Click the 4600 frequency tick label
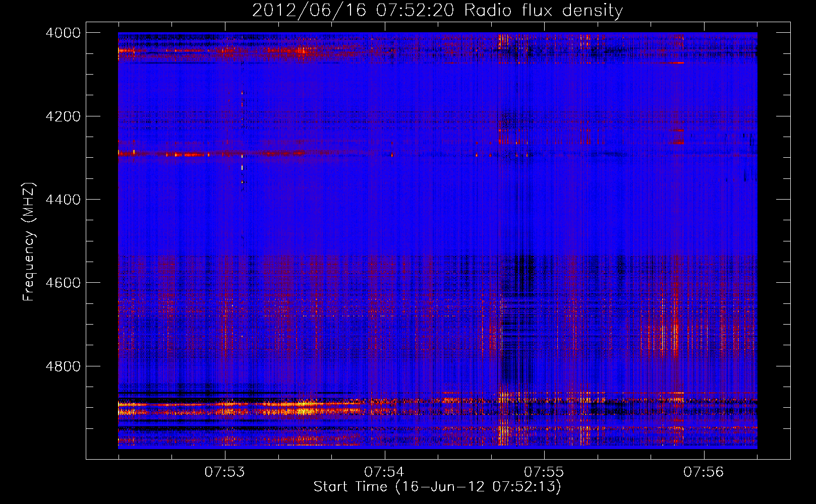 63,283
